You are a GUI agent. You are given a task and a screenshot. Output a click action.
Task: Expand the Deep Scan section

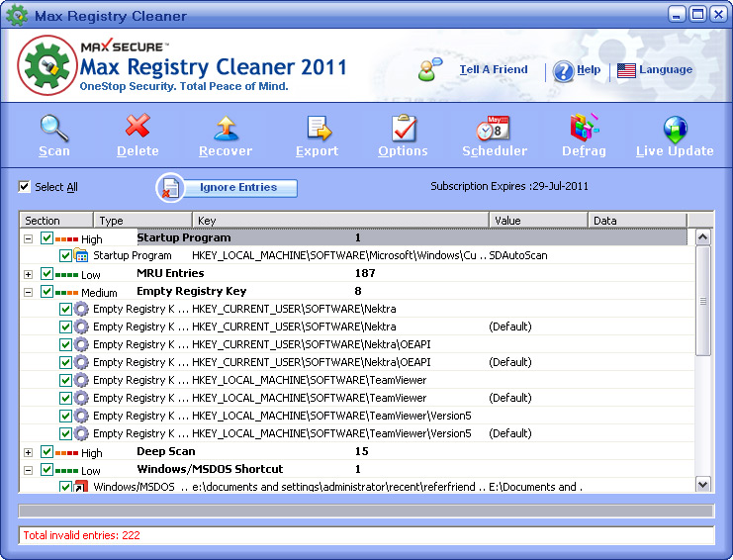click(28, 452)
